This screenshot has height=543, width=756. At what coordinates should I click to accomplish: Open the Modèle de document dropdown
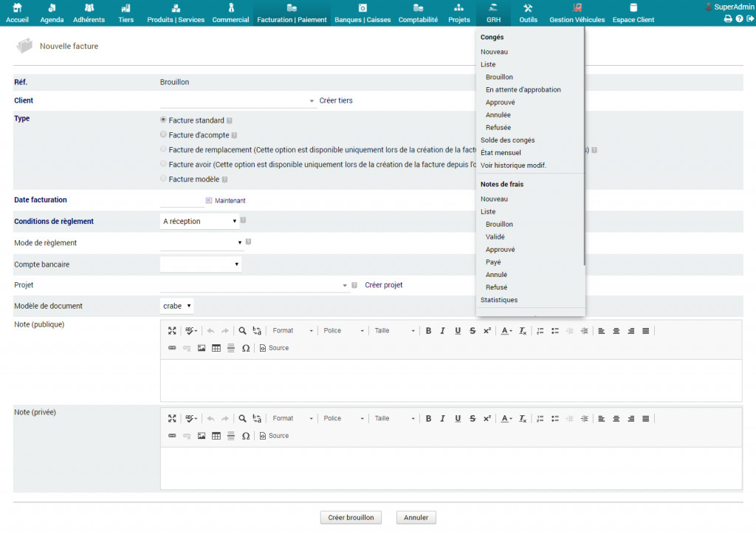tap(177, 305)
